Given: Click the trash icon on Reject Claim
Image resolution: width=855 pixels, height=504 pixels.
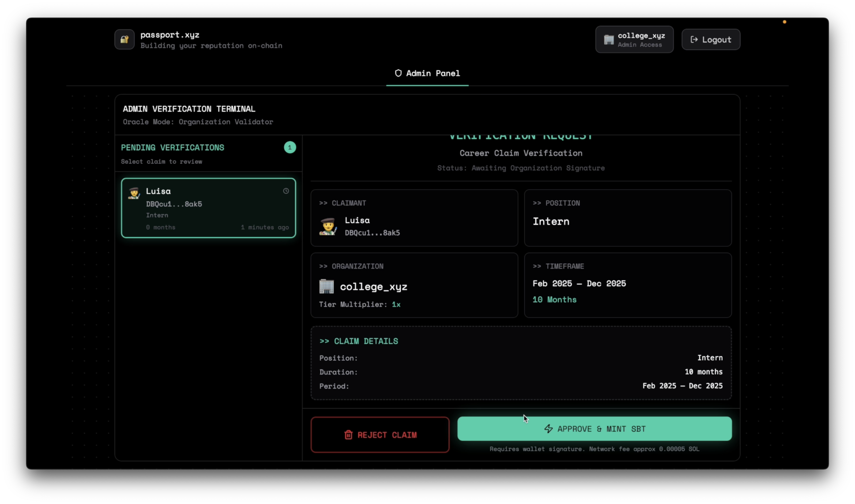Looking at the screenshot, I should click(x=348, y=435).
